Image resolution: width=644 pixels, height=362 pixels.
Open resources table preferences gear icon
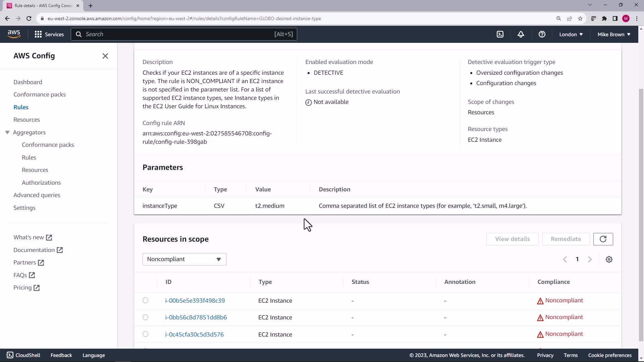click(x=609, y=259)
